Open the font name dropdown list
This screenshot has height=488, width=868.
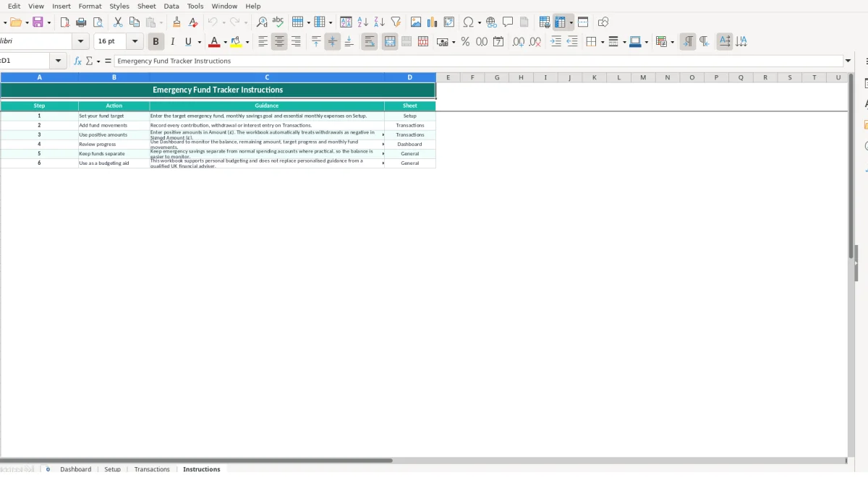tap(81, 42)
